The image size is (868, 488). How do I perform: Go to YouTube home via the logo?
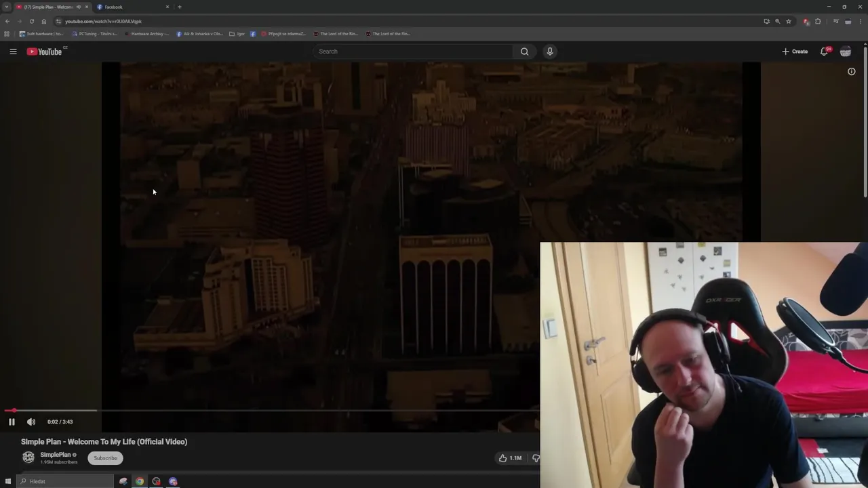pos(45,52)
